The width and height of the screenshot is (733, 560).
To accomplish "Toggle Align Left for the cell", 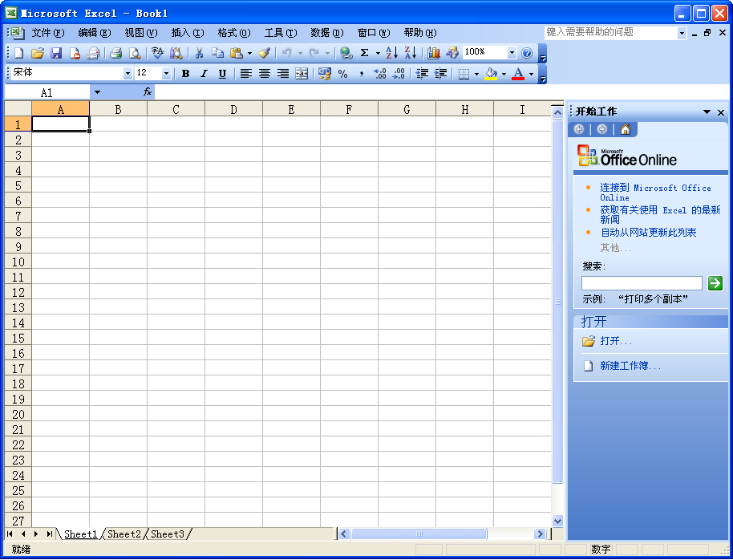I will point(246,74).
